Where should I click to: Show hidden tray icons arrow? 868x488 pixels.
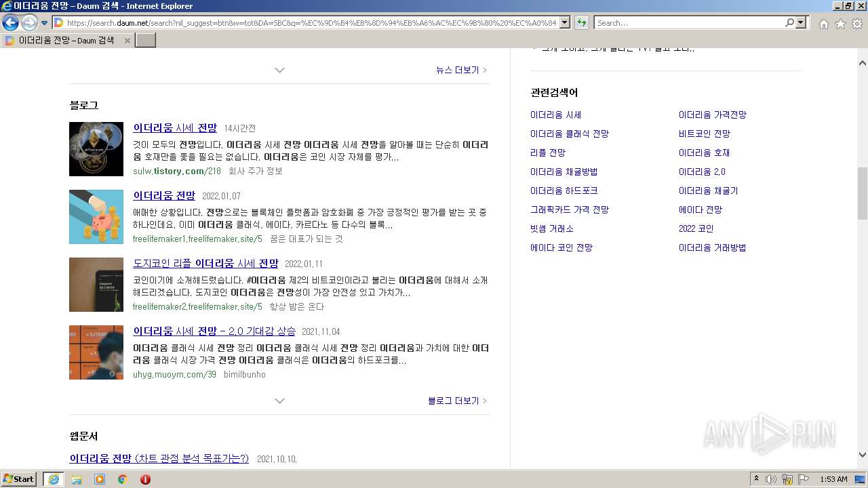point(756,479)
